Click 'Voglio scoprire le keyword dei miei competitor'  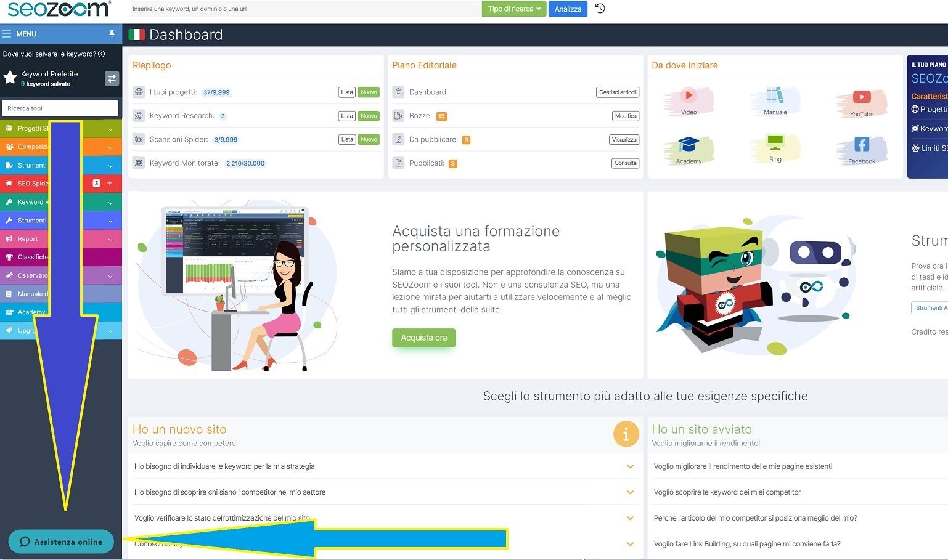[727, 492]
